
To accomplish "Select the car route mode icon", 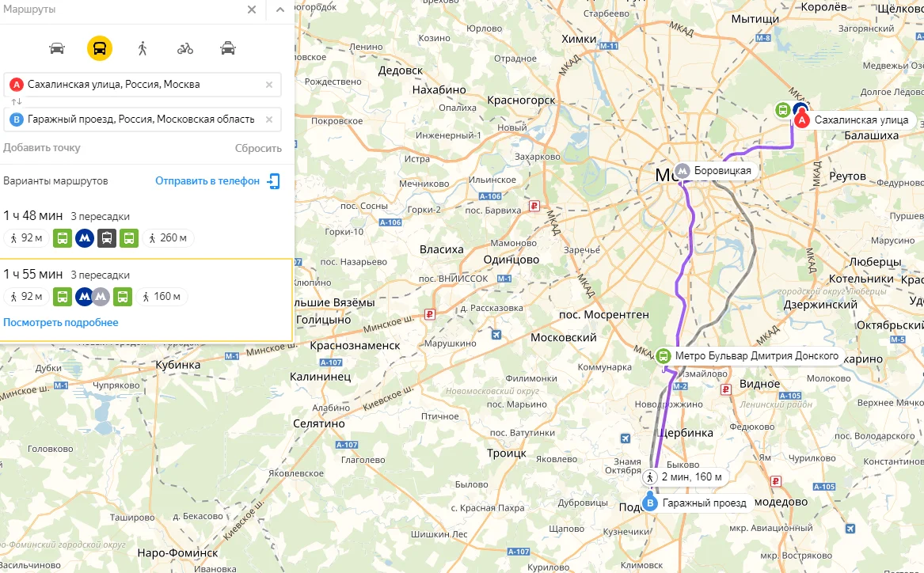I will [x=57, y=47].
